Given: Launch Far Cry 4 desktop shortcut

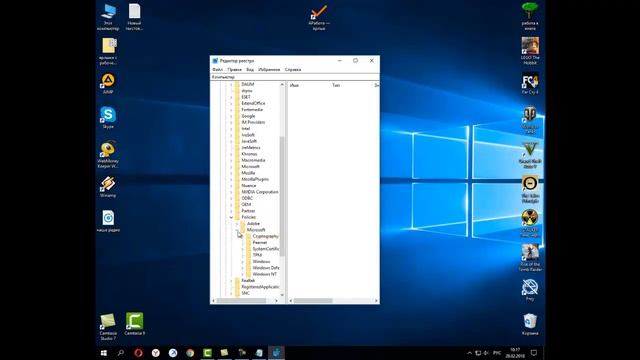Looking at the screenshot, I should [x=530, y=84].
